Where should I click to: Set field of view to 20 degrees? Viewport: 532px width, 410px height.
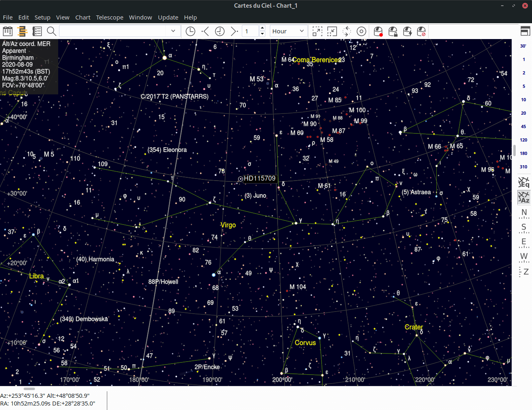pyautogui.click(x=523, y=113)
